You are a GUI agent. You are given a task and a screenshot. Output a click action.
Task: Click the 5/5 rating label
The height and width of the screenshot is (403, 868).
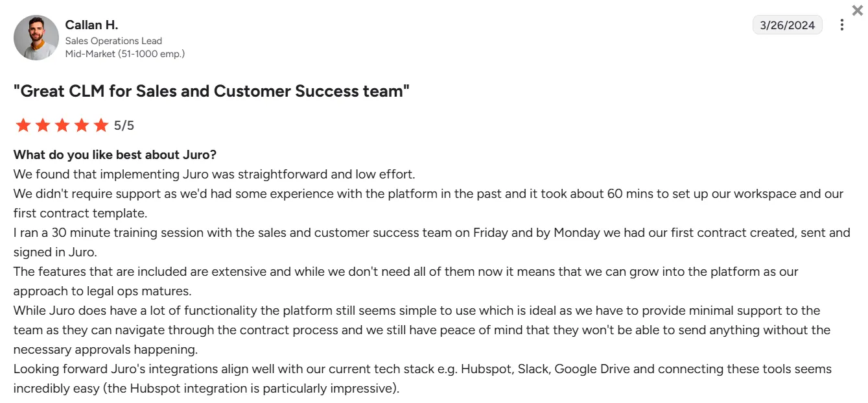pos(124,125)
